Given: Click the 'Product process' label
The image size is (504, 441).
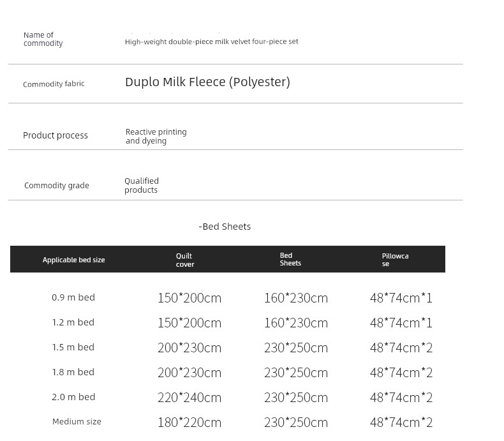Looking at the screenshot, I should tap(56, 135).
